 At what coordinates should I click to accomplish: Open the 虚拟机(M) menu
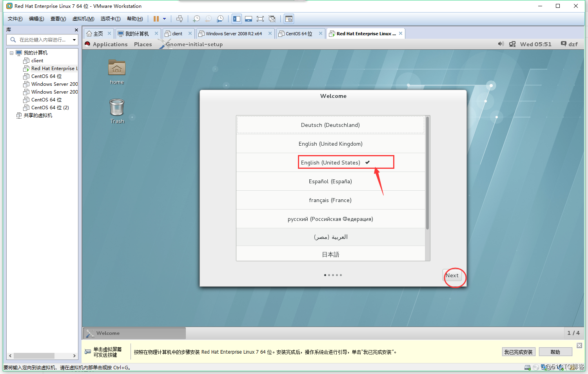(x=83, y=19)
